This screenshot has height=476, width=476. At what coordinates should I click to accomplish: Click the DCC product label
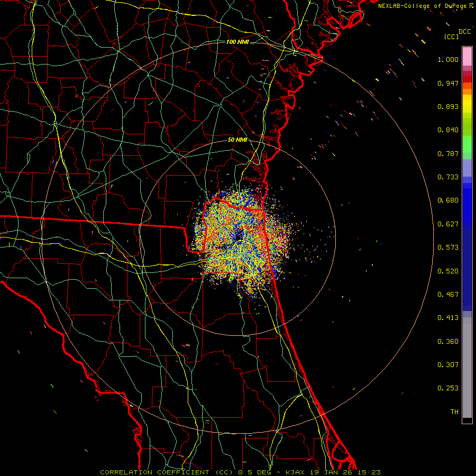click(x=464, y=32)
